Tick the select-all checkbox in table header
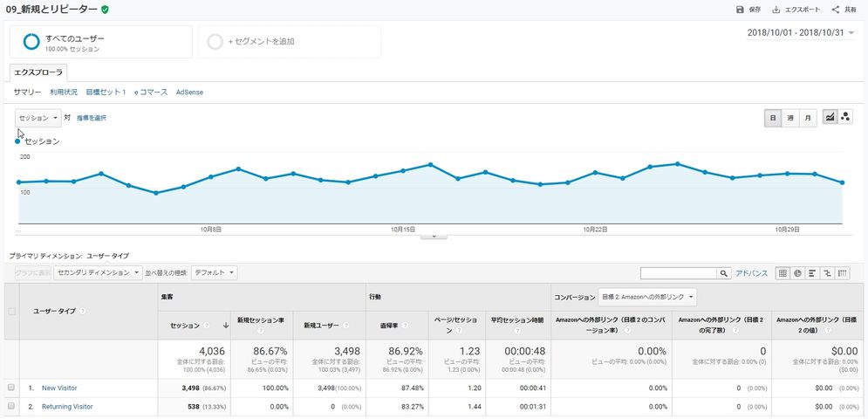868x419 pixels. tap(11, 312)
